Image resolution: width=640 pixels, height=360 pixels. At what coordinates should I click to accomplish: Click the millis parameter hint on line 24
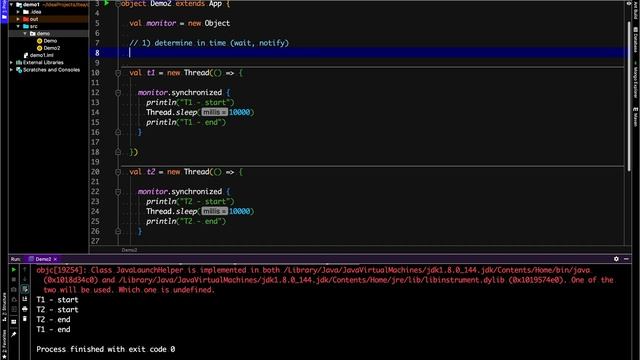(214, 211)
